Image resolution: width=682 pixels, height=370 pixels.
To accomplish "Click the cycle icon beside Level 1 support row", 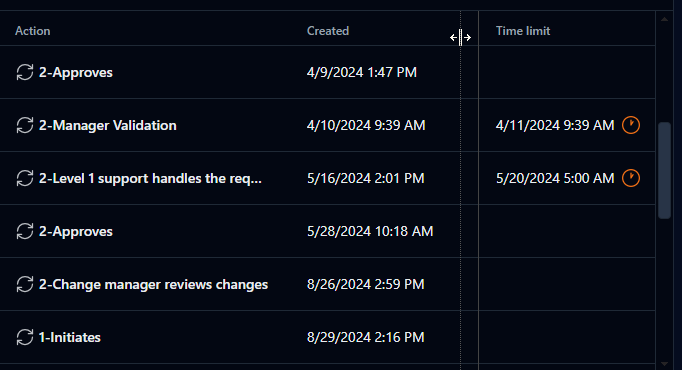I will [x=25, y=178].
